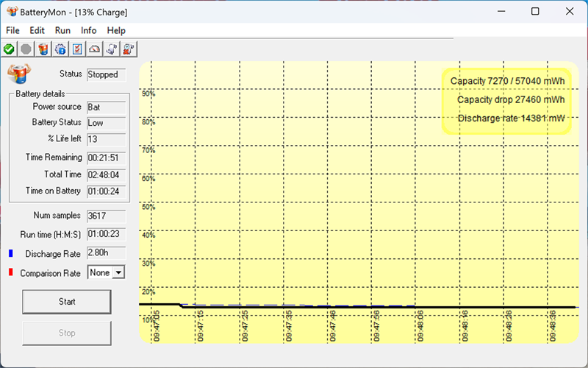
Task: Click the Discharge Rate value 2.80h
Action: point(107,253)
